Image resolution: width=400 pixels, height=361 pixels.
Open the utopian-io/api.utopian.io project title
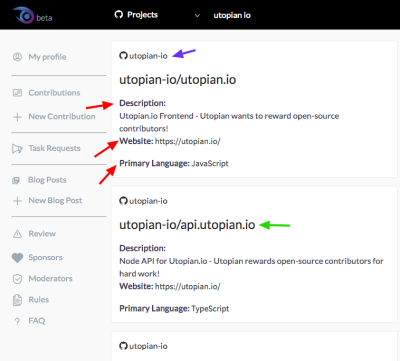pos(187,225)
